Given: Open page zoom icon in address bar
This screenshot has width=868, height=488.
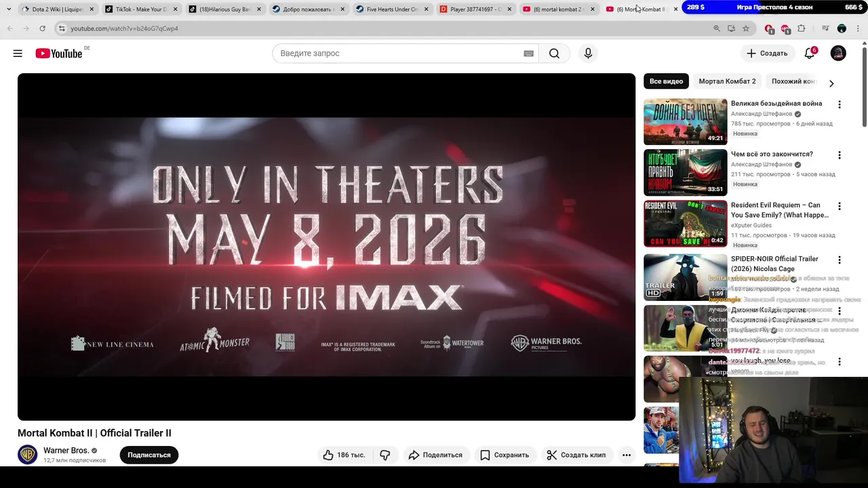Looking at the screenshot, I should pyautogui.click(x=717, y=28).
